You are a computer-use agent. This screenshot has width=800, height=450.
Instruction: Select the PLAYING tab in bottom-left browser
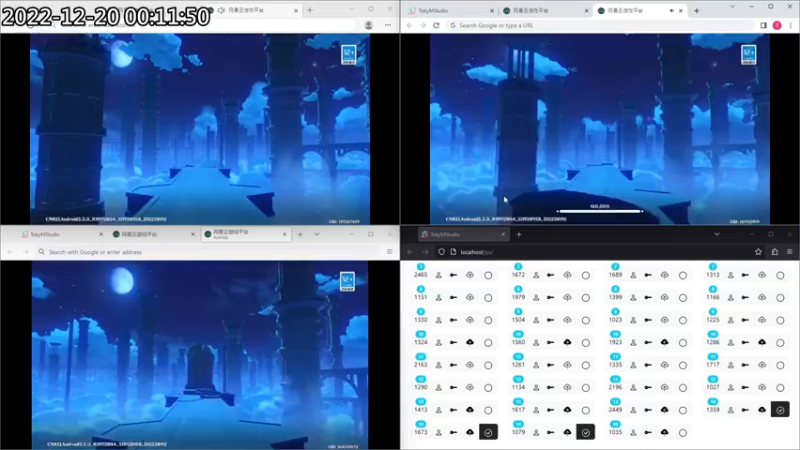click(245, 234)
